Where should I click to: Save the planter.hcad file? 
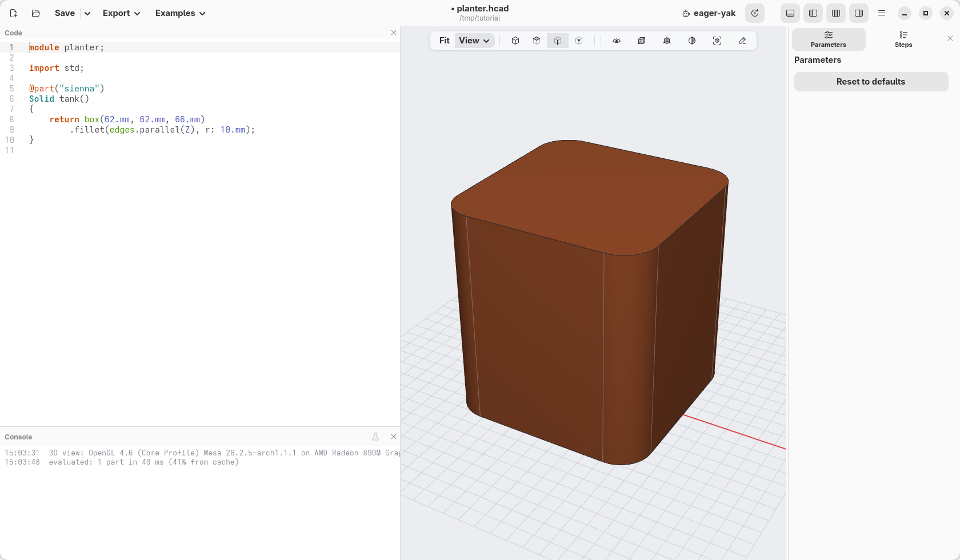click(x=65, y=13)
